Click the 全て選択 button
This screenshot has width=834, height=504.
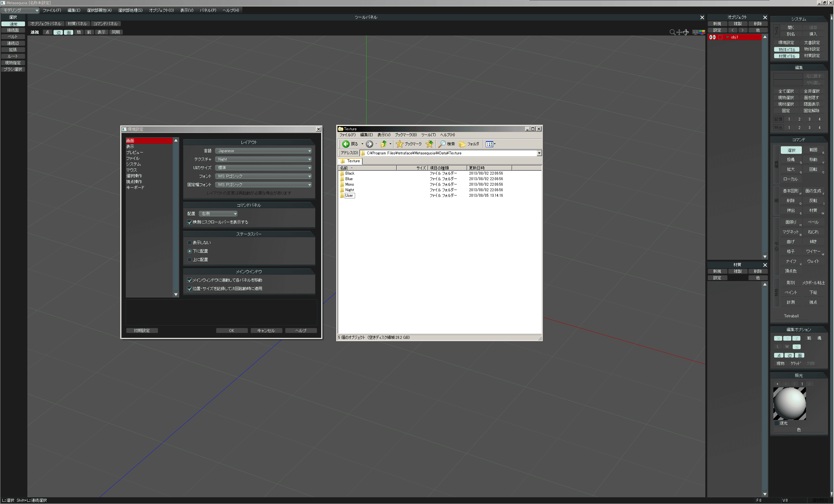tap(786, 92)
